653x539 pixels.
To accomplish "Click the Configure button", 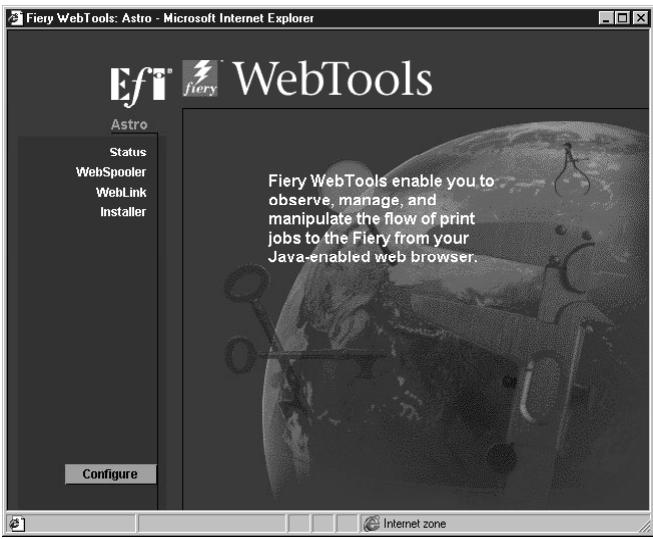I will click(x=110, y=474).
